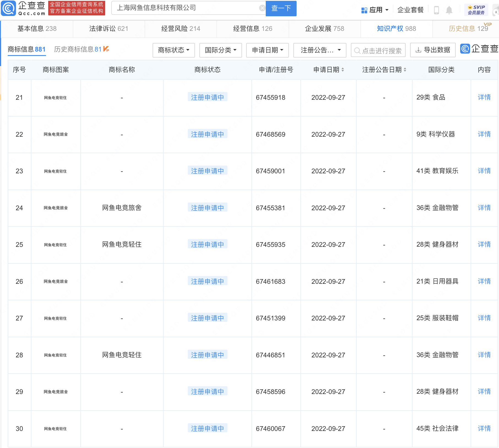Click the red 全国企业信用查询系统 banner
This screenshot has width=499, height=448.
click(77, 8)
